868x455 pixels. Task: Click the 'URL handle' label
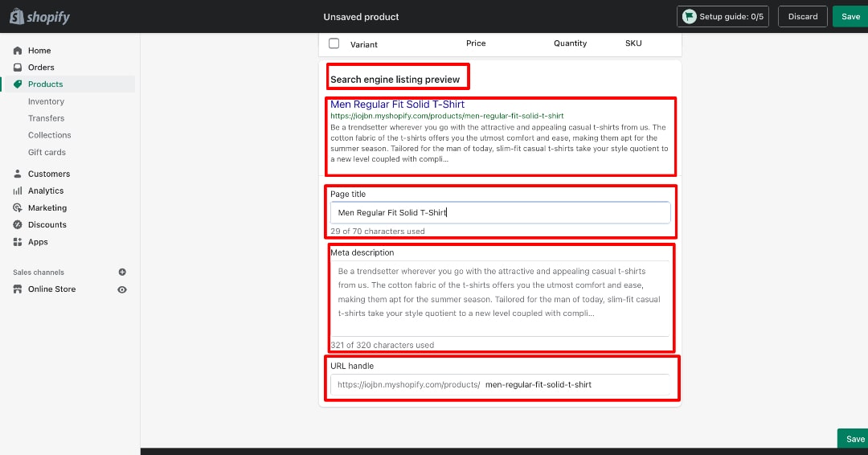352,366
